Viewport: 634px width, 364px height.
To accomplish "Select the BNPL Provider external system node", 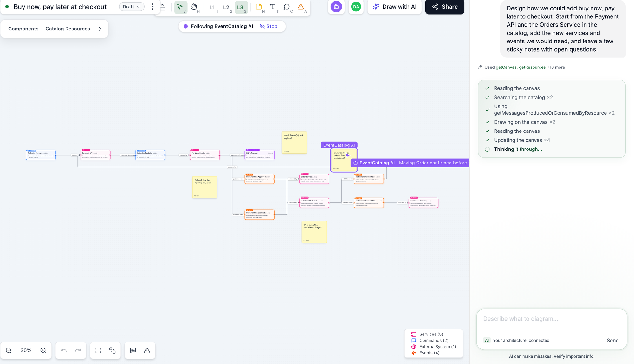I will click(260, 155).
